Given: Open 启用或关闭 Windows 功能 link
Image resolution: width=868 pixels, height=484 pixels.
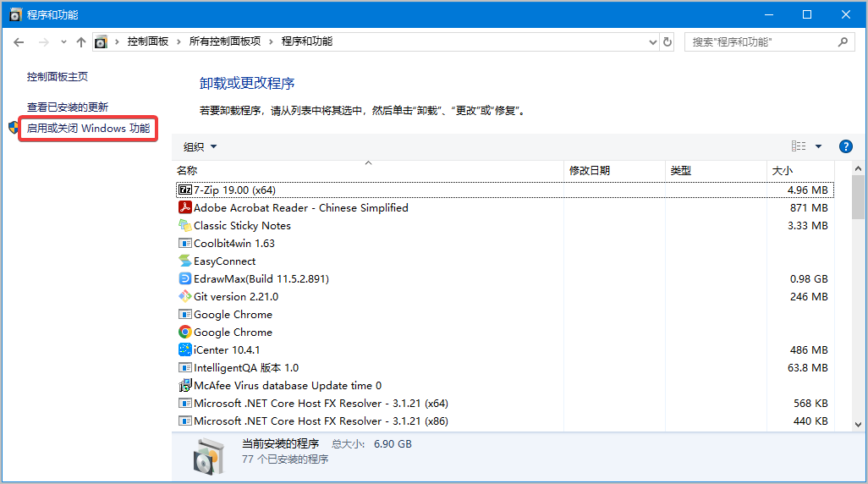Looking at the screenshot, I should pyautogui.click(x=88, y=129).
